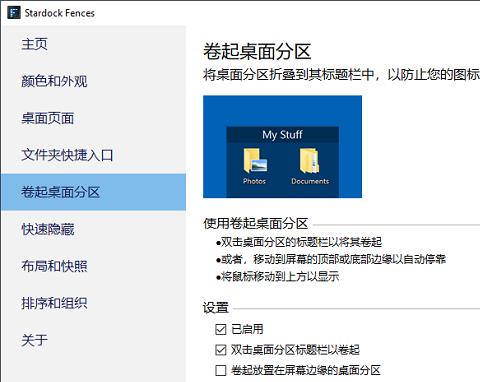The width and height of the screenshot is (480, 382).
Task: Click the 移动到屏幕的顶部或底部边缘 line
Action: coord(331,259)
